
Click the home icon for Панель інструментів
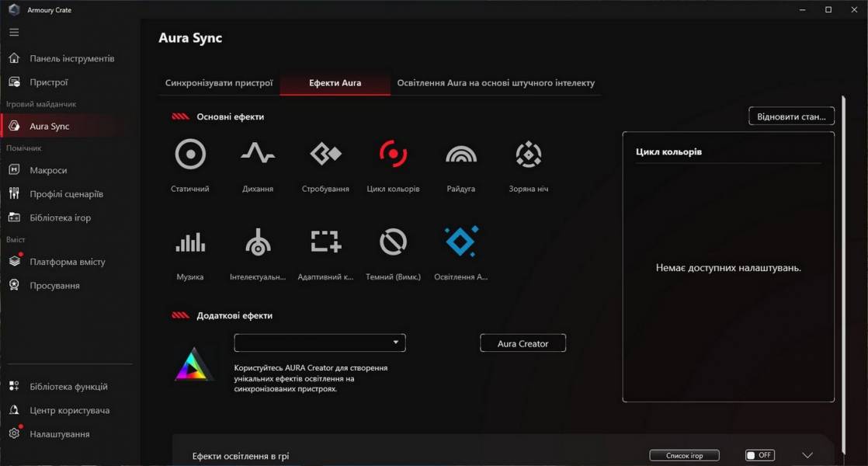coord(15,58)
